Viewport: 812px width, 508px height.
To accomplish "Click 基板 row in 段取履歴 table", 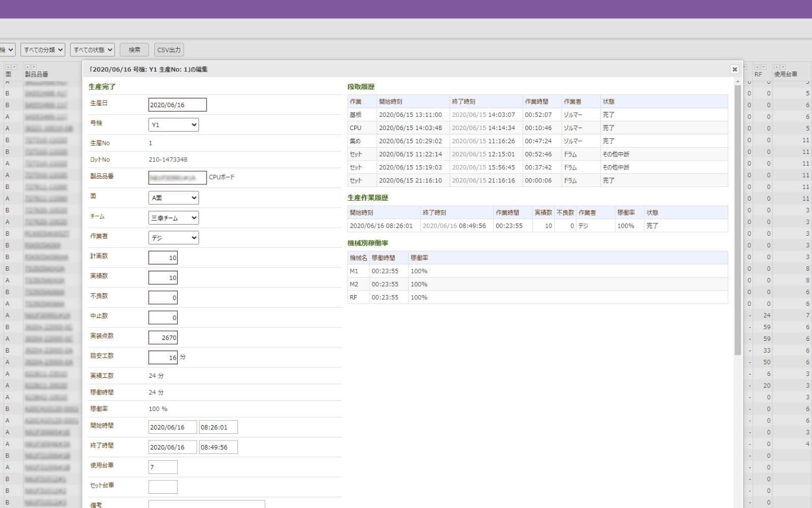I will click(537, 115).
